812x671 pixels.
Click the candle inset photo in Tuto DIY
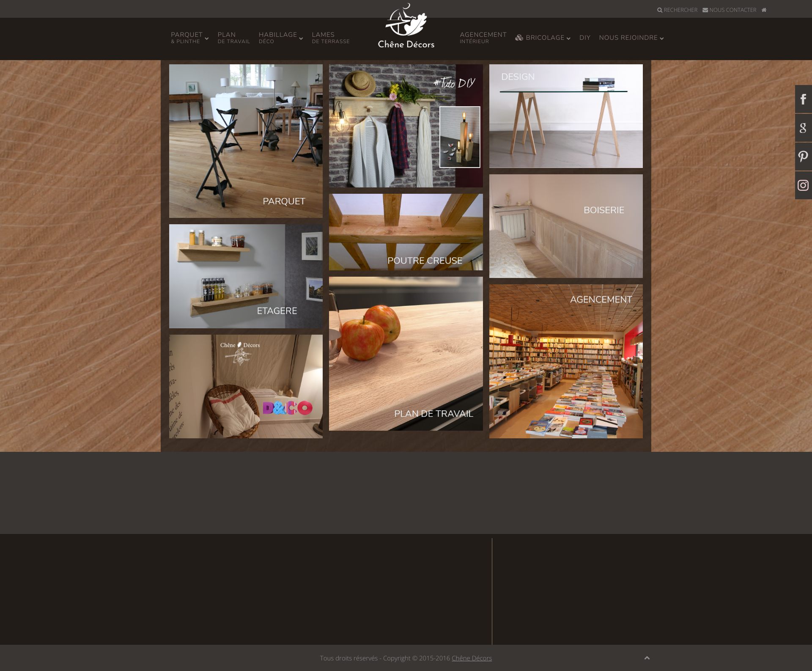(x=460, y=137)
